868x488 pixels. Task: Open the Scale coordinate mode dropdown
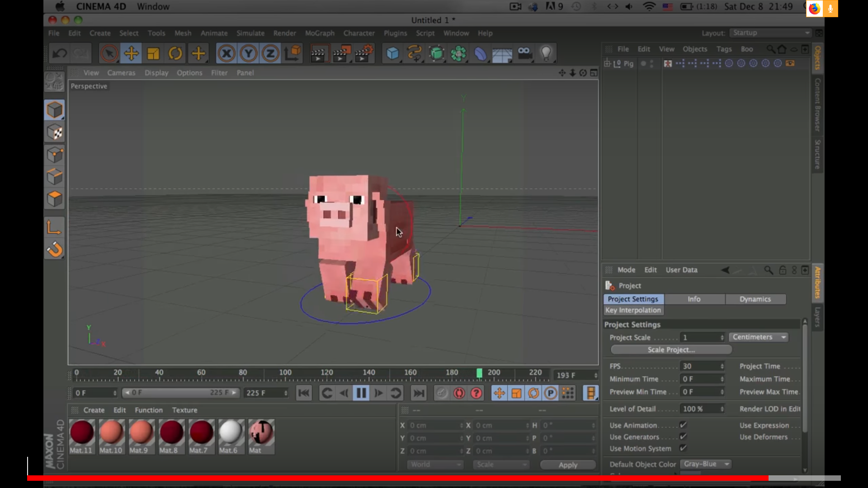pyautogui.click(x=501, y=465)
